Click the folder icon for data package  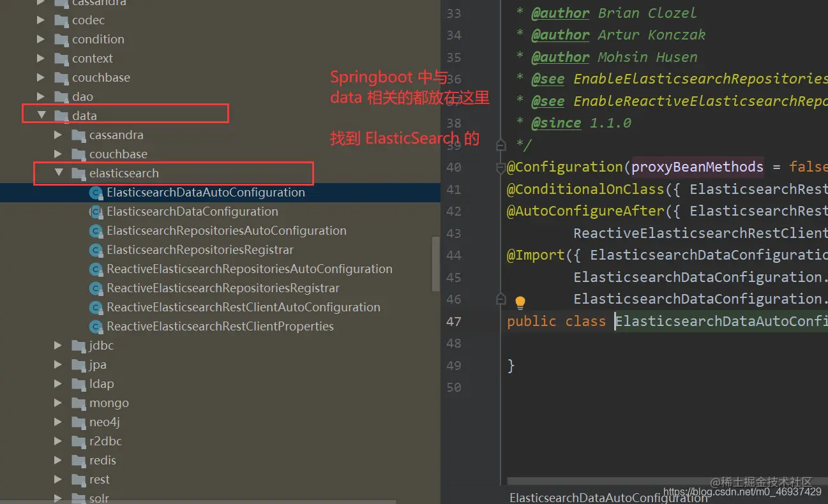(x=61, y=116)
